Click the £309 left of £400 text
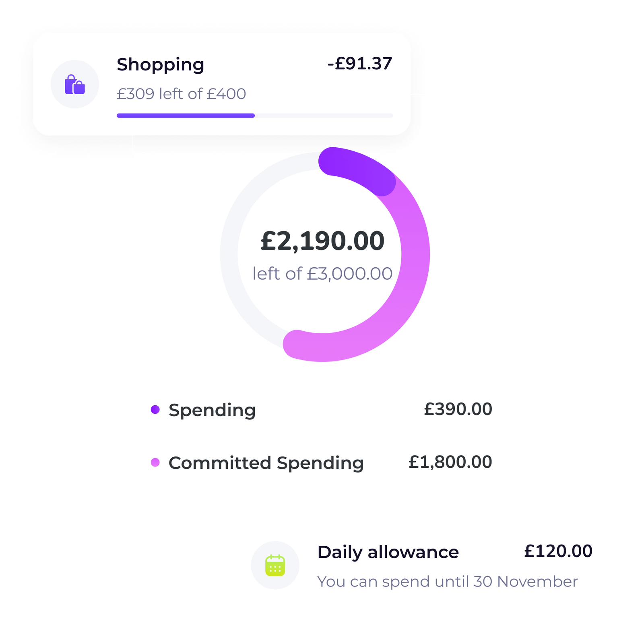The image size is (644, 644). click(180, 94)
